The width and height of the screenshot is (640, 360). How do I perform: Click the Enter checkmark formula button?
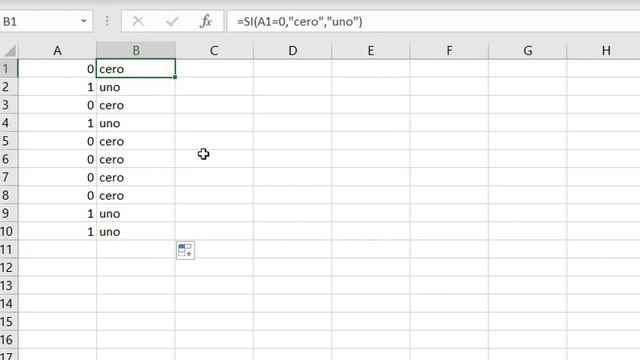tap(172, 21)
